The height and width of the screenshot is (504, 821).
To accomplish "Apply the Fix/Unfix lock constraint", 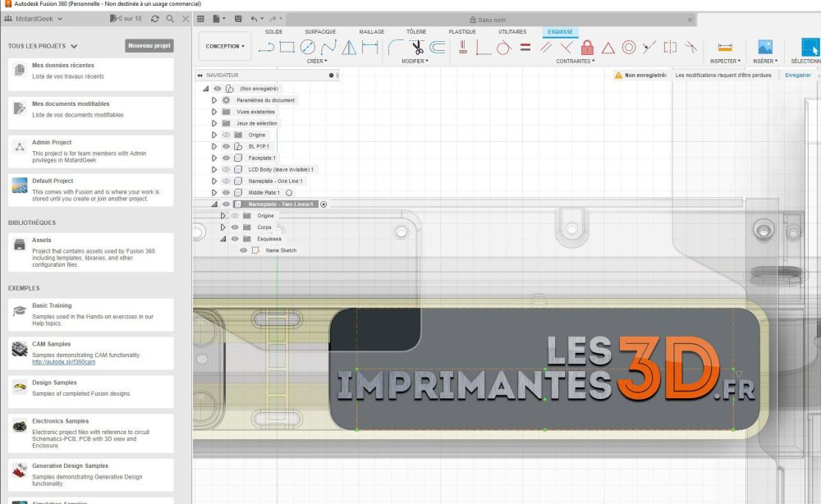I will click(x=588, y=48).
